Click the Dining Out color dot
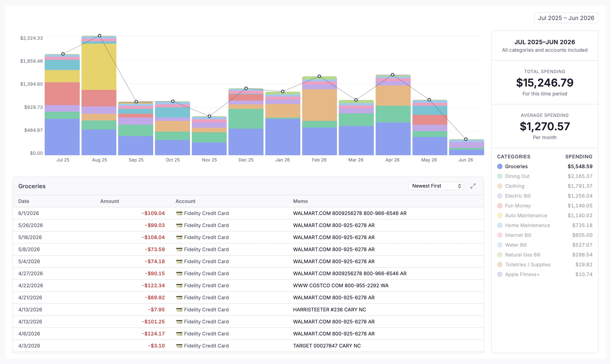The width and height of the screenshot is (611, 364). point(500,176)
